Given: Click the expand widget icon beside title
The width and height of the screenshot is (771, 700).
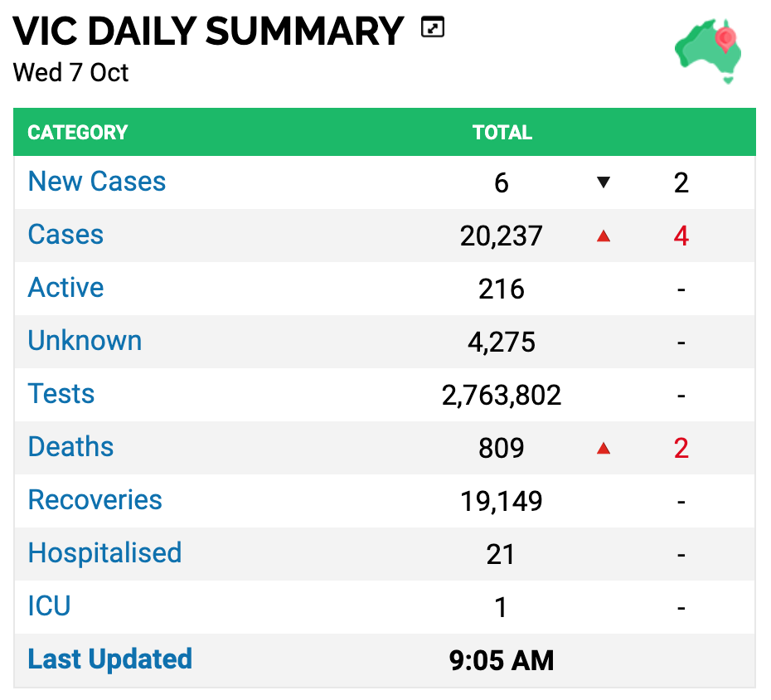Looking at the screenshot, I should [432, 27].
